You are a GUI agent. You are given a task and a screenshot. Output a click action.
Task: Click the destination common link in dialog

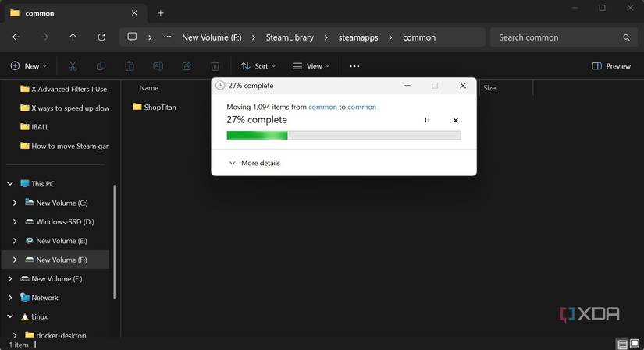[362, 107]
